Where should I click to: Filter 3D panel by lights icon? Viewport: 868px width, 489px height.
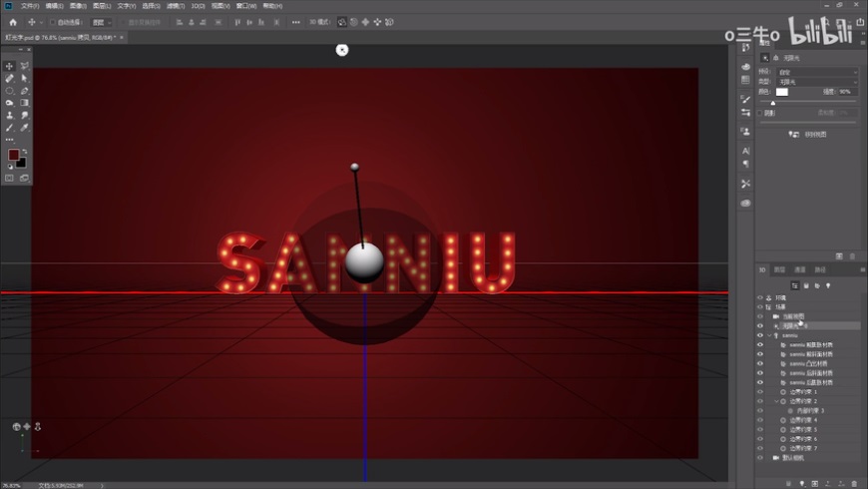(827, 285)
